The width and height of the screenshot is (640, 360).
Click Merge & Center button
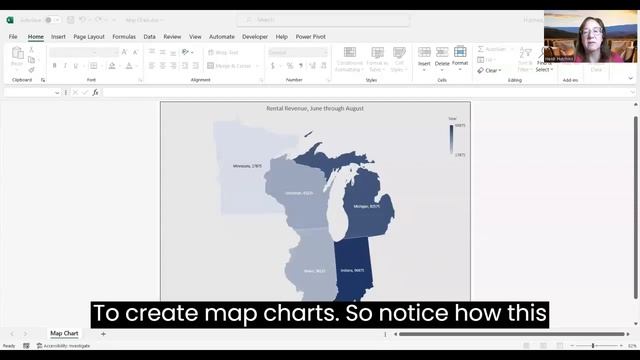[229, 66]
